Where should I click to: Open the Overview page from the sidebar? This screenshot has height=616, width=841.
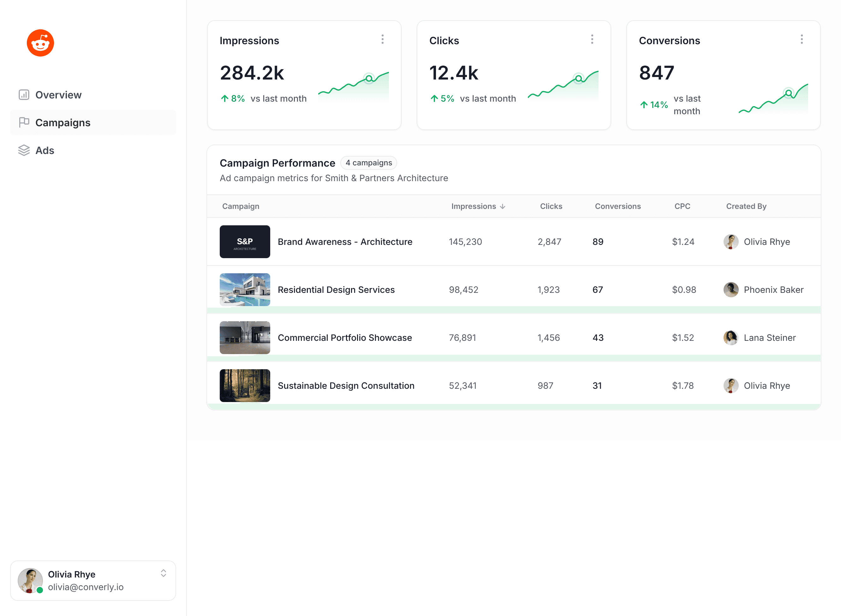tap(58, 94)
